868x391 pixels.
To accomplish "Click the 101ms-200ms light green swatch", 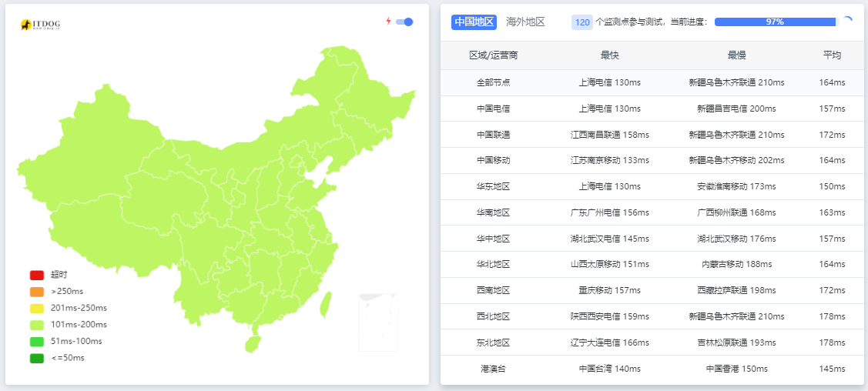I will tap(36, 325).
